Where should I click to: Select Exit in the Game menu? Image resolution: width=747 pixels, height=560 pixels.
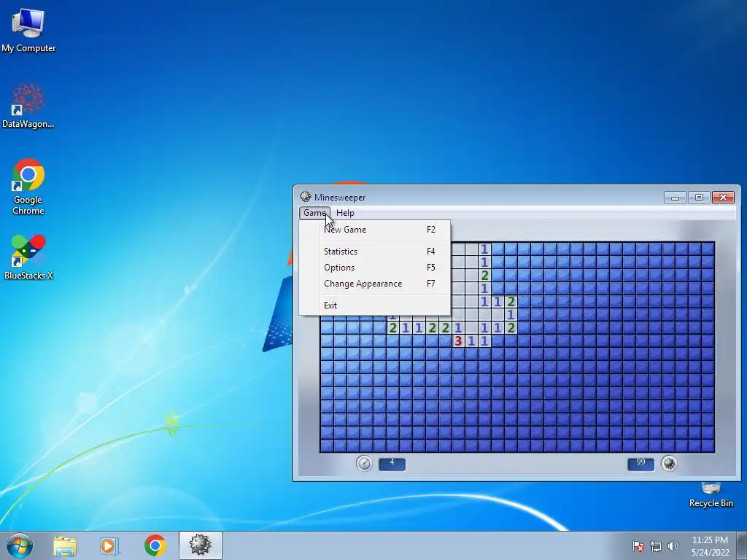[375, 306]
